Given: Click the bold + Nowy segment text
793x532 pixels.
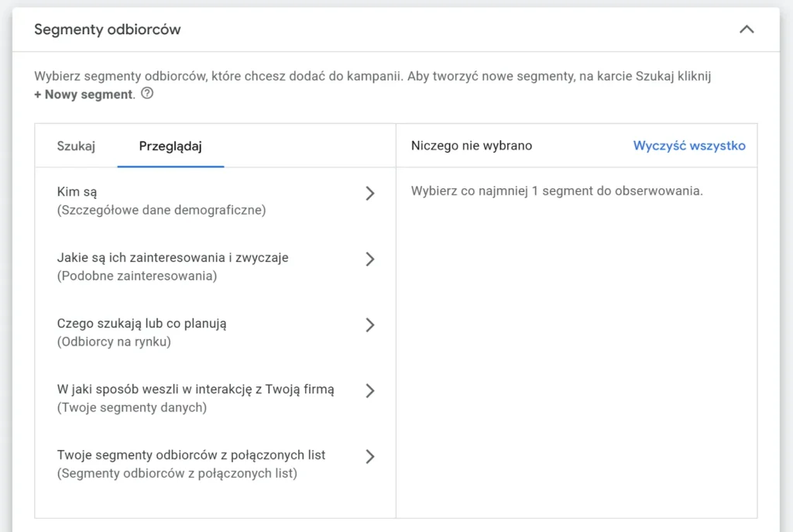Looking at the screenshot, I should click(84, 94).
